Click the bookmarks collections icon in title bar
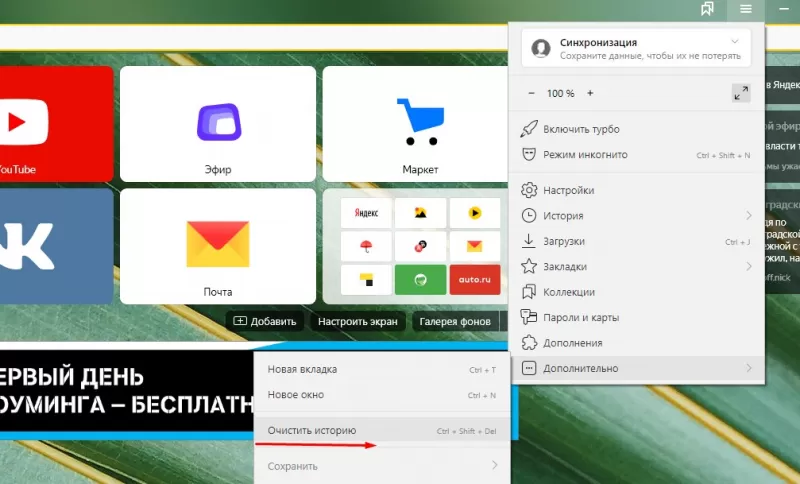This screenshot has height=484, width=800. [707, 9]
